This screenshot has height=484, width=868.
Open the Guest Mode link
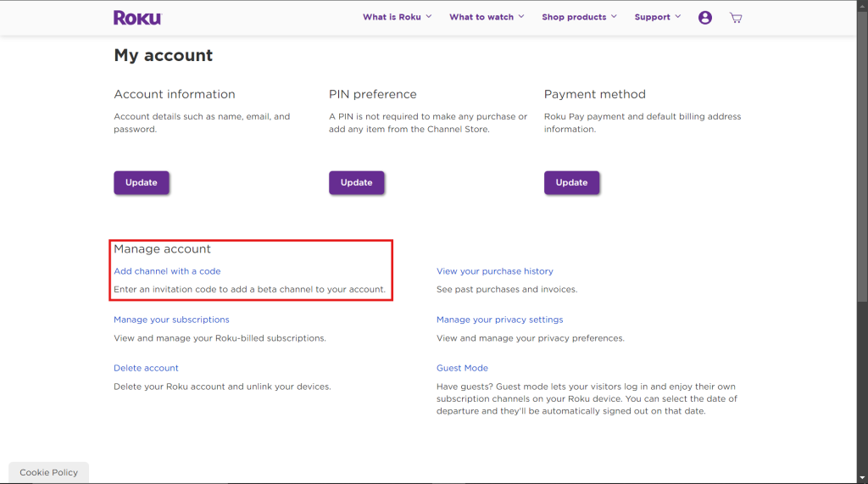pos(462,368)
